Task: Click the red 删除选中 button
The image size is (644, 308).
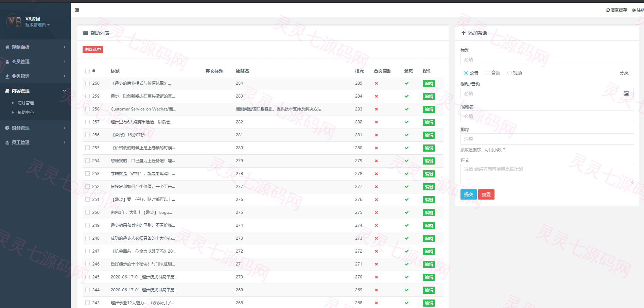Action: (93, 50)
